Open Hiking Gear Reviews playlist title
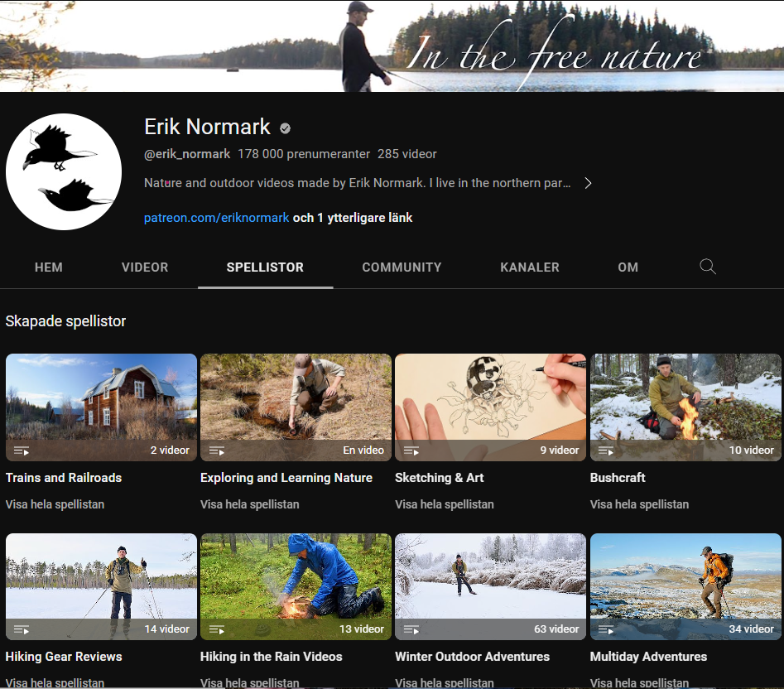Image resolution: width=784 pixels, height=689 pixels. tap(64, 657)
